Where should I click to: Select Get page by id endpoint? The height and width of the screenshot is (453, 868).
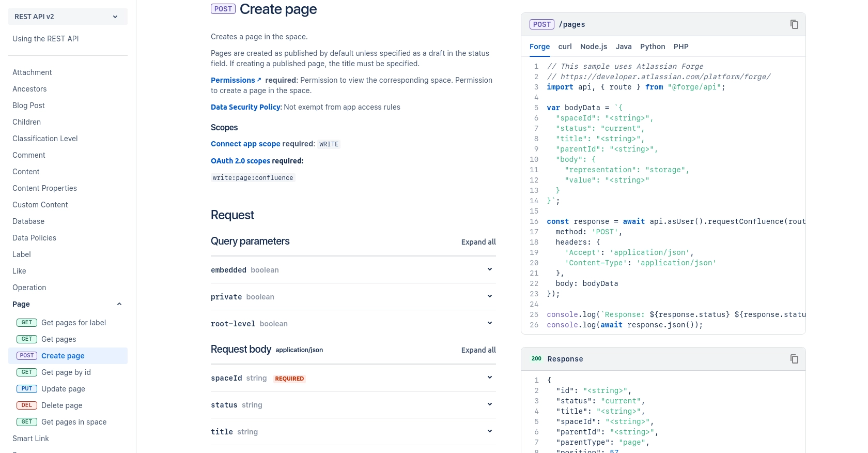tap(68, 372)
